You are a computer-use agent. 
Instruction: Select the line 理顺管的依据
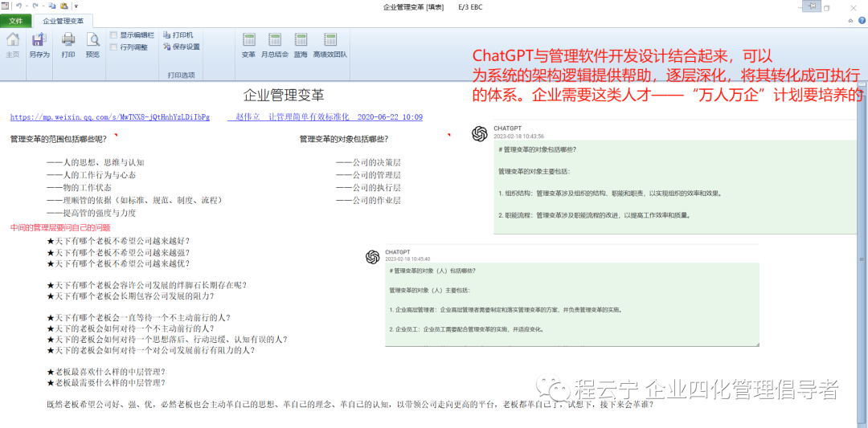point(135,200)
